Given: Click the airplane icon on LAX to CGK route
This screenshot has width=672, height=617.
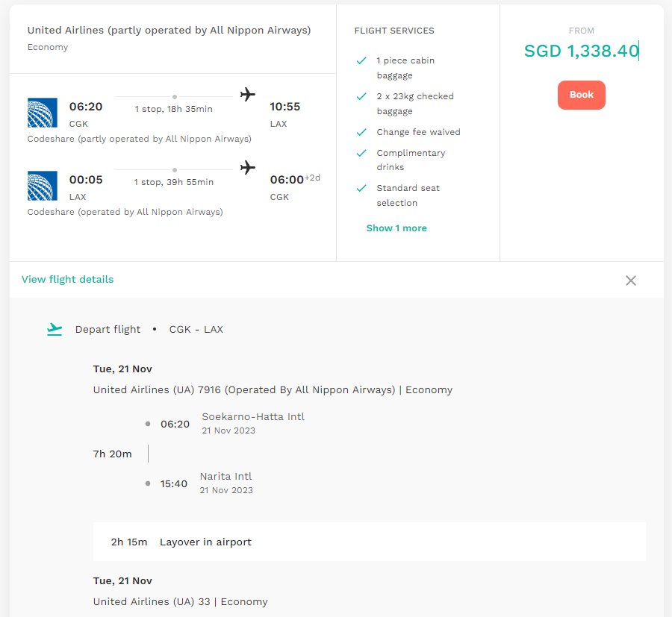Looking at the screenshot, I should tap(248, 167).
